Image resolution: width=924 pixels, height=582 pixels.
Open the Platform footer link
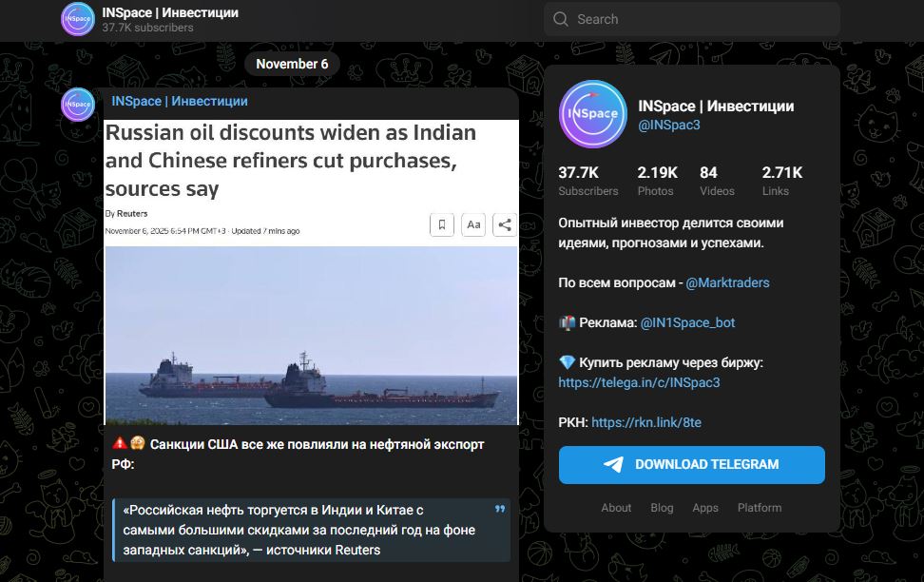click(760, 508)
